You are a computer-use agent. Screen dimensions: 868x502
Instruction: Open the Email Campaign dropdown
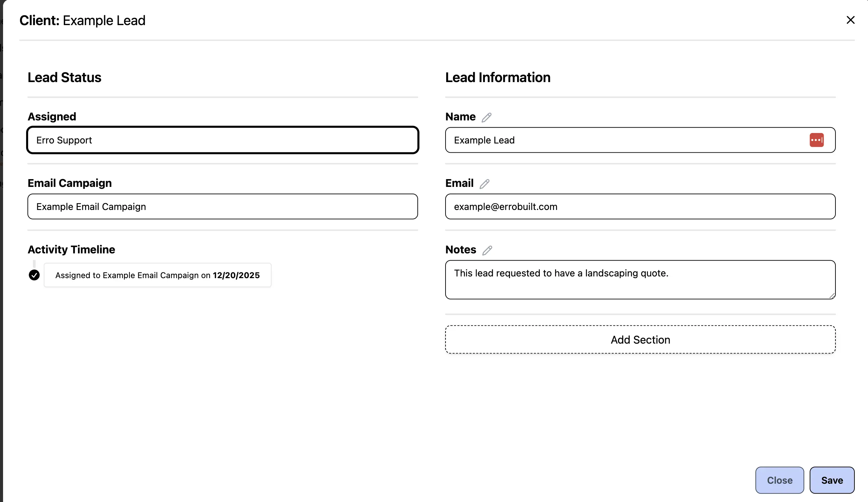pyautogui.click(x=222, y=207)
